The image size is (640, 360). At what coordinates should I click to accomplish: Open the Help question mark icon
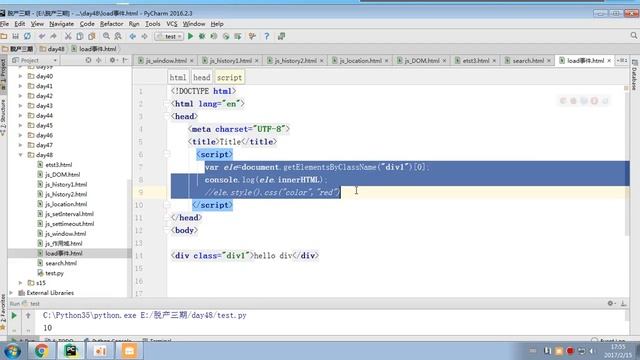pyautogui.click(x=267, y=36)
